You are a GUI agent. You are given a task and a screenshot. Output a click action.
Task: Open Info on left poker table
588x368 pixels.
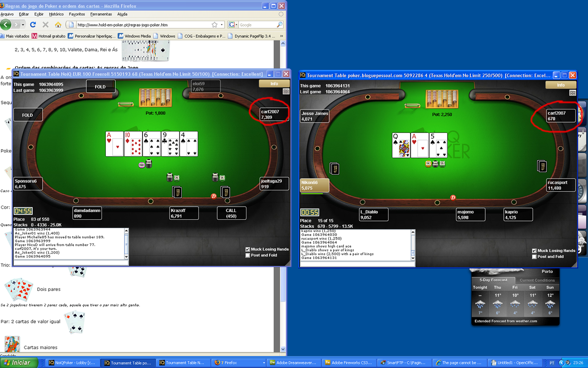tap(274, 83)
